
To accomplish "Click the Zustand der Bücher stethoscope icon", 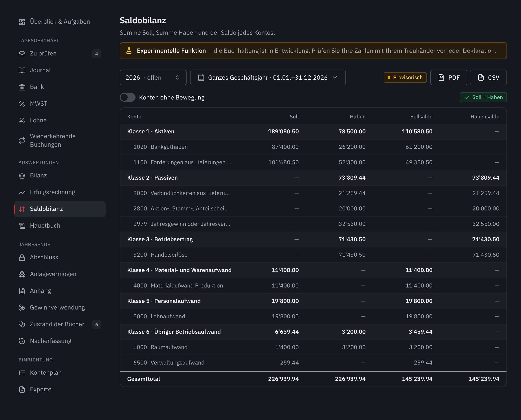I will click(x=22, y=324).
